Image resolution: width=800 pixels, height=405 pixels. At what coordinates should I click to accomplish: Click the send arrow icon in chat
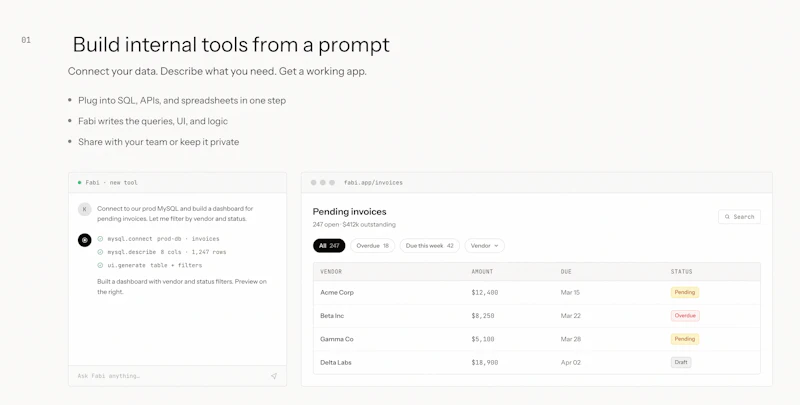point(274,376)
